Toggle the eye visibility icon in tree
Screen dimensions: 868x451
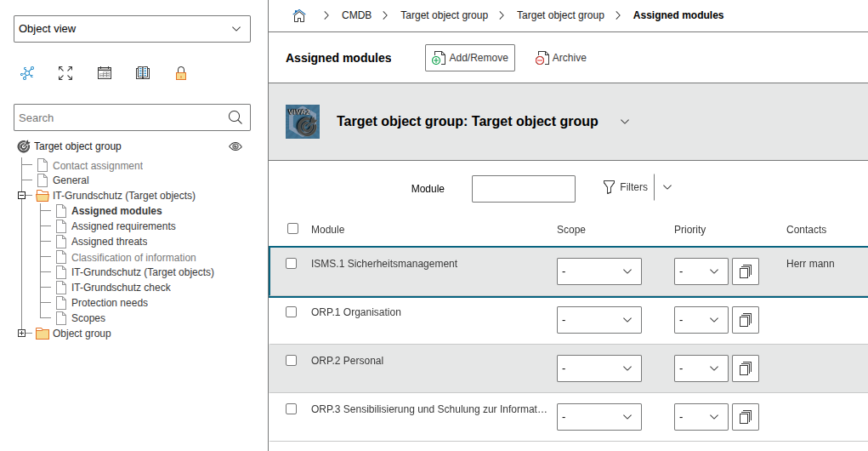[235, 146]
